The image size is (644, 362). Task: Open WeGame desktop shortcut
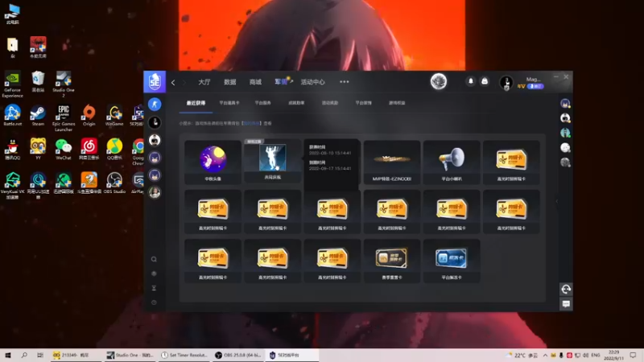pos(114,115)
